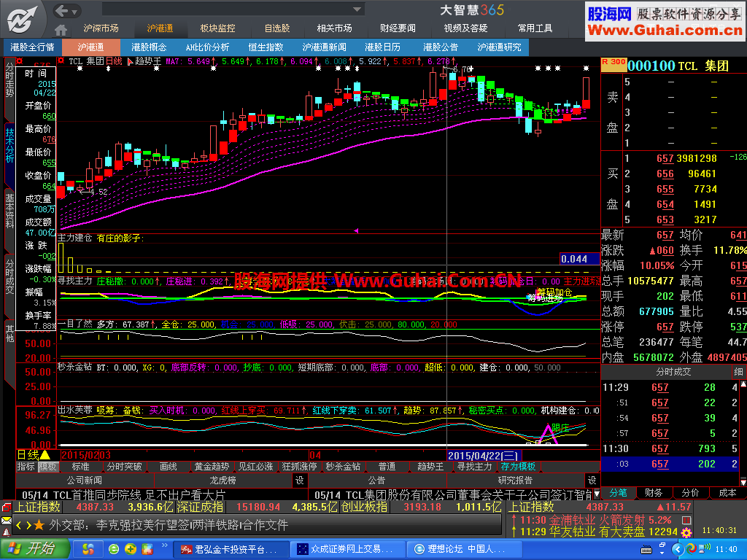Click the red R 300 badge
Viewport: 747px width, 560px height.
pyautogui.click(x=614, y=63)
